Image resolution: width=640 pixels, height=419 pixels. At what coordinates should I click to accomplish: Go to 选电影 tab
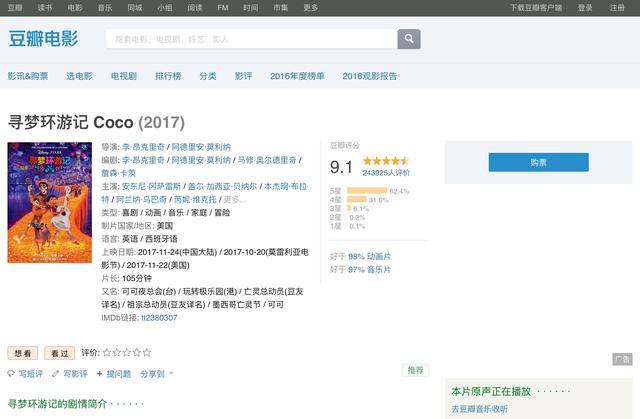pos(79,76)
